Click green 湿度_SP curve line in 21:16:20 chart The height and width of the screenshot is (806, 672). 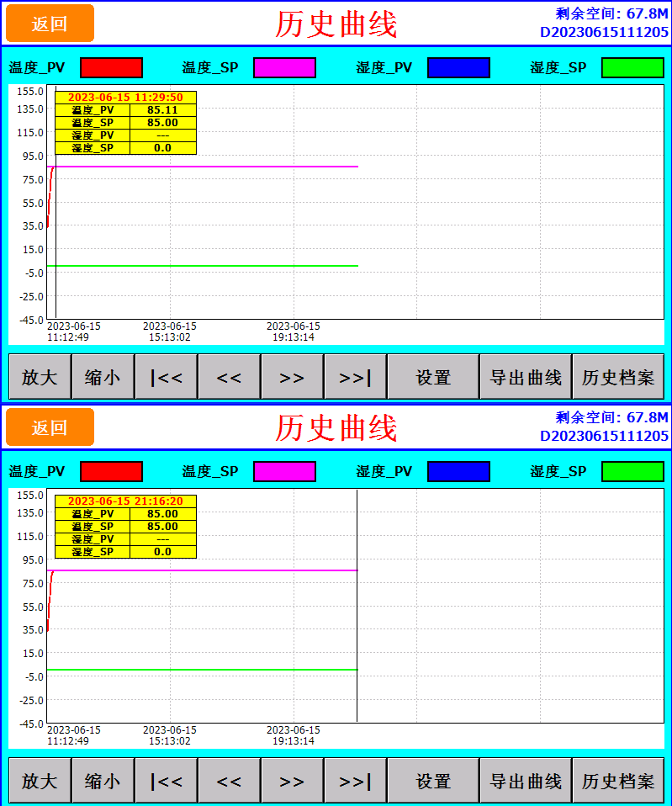pos(203,669)
